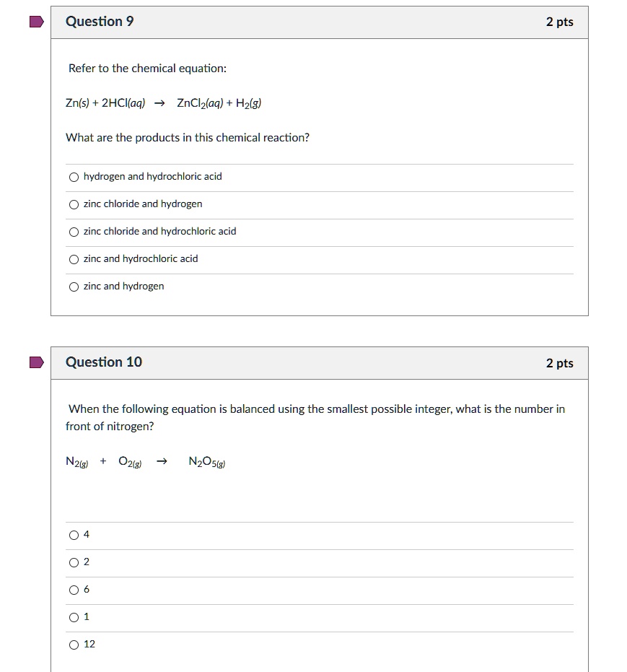The height and width of the screenshot is (672, 627).
Task: Click the Zn(s) + 2HCl(aq) equation text
Action: (x=163, y=102)
